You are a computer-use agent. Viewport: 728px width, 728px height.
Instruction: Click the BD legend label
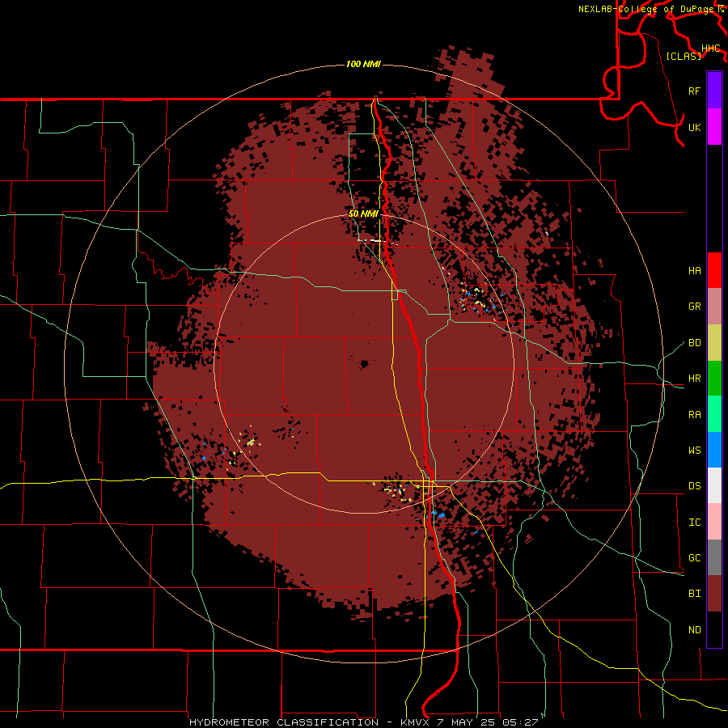(x=694, y=343)
